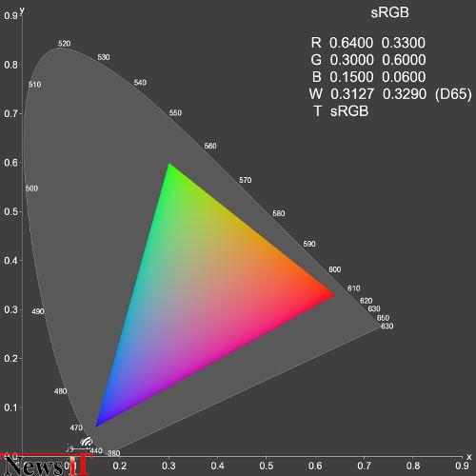Click the wireless signal icon near 440
Viewport: 476px width, 476px height.
[x=87, y=442]
